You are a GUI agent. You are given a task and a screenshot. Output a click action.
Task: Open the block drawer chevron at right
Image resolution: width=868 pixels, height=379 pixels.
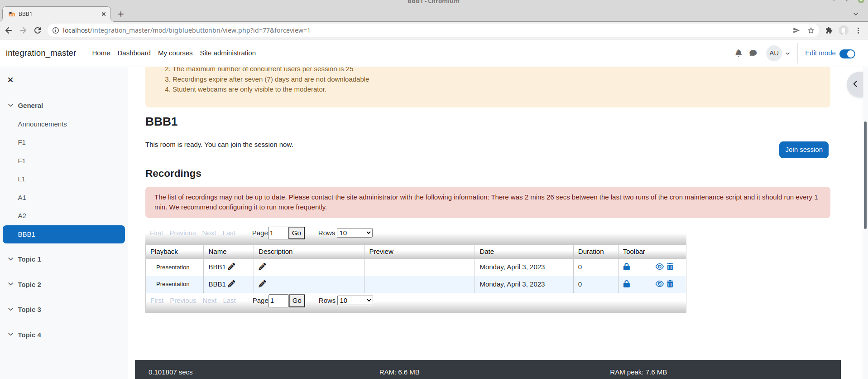pos(855,84)
